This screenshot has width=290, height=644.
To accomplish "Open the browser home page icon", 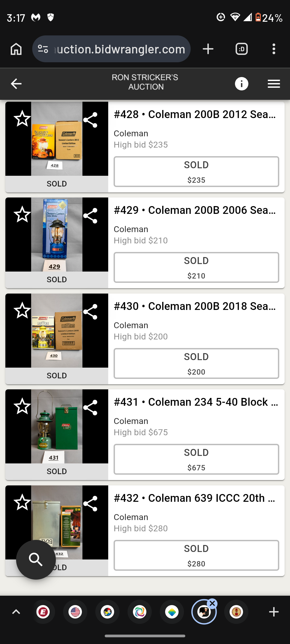I will click(16, 49).
